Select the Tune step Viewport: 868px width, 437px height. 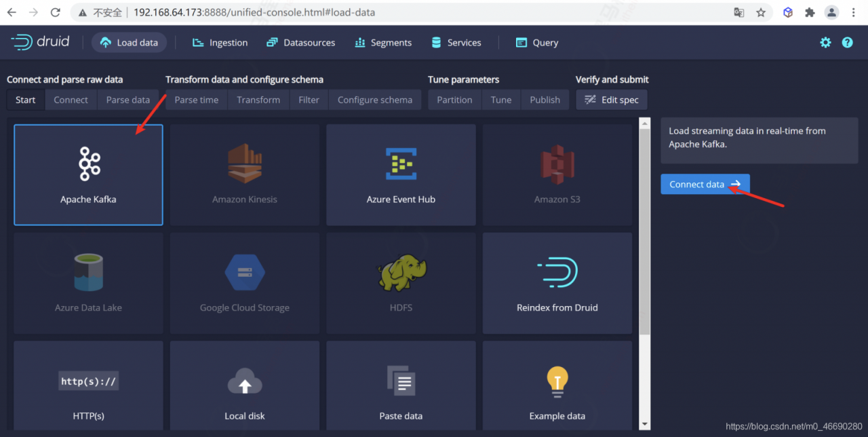(x=501, y=100)
